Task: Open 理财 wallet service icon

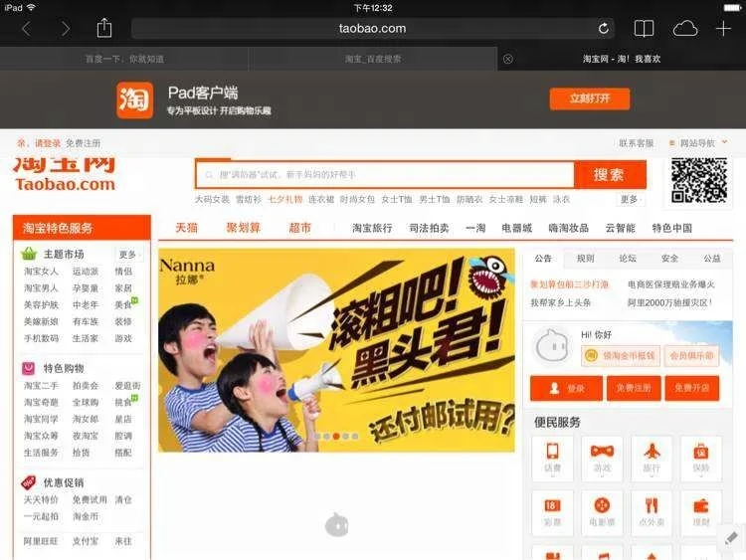Action: click(701, 512)
